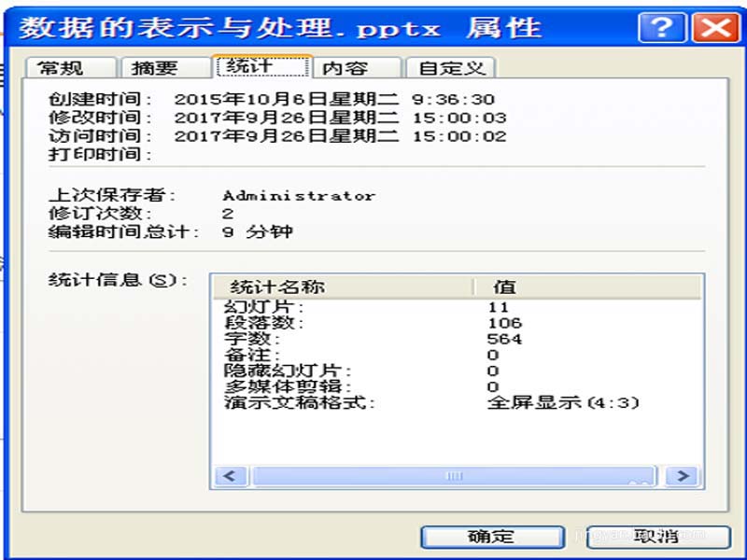Click the 9 分钟 editing time value

(x=258, y=231)
